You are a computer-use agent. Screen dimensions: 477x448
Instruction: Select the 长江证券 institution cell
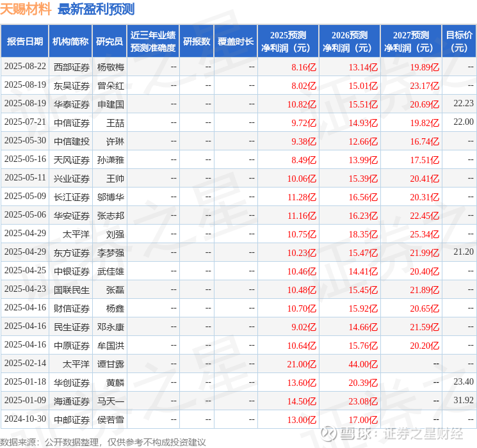[72, 197]
